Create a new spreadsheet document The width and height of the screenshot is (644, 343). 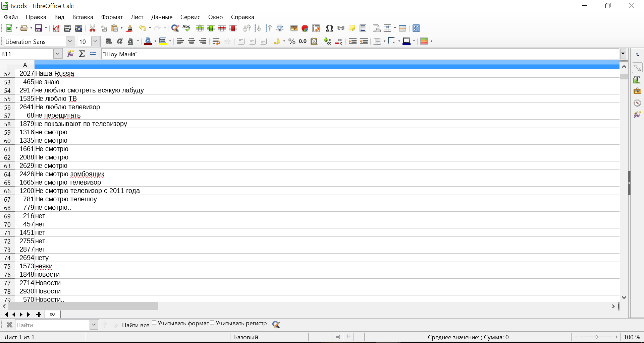9,28
